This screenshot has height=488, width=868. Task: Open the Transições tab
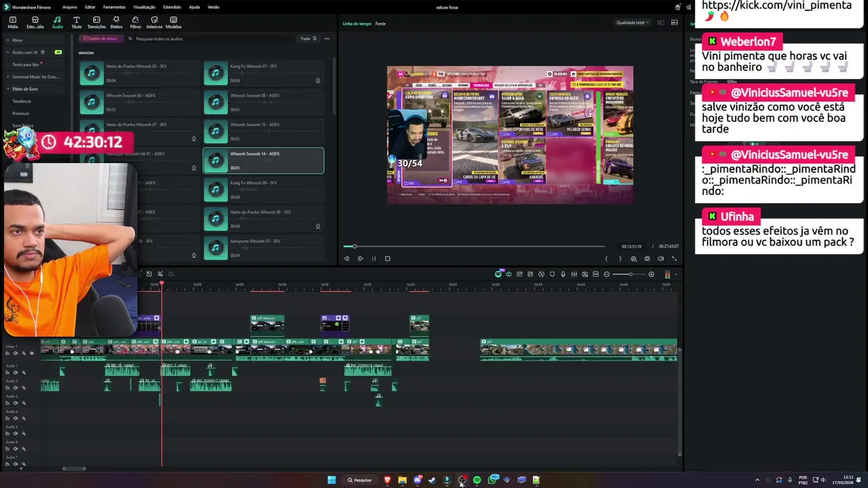pos(96,22)
